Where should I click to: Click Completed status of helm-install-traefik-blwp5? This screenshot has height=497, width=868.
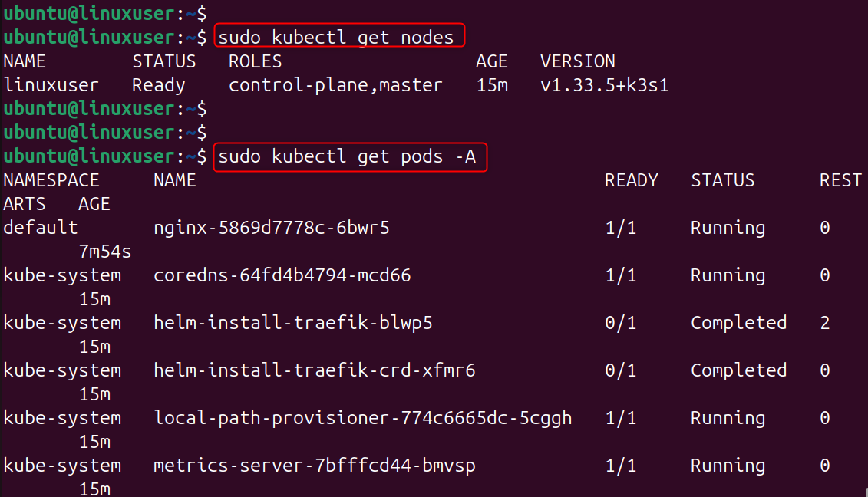click(x=738, y=323)
